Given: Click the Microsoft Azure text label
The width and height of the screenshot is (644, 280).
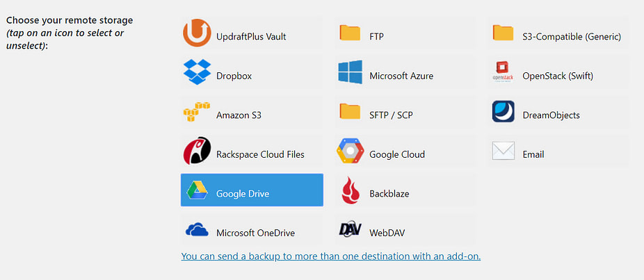Looking at the screenshot, I should tap(401, 76).
